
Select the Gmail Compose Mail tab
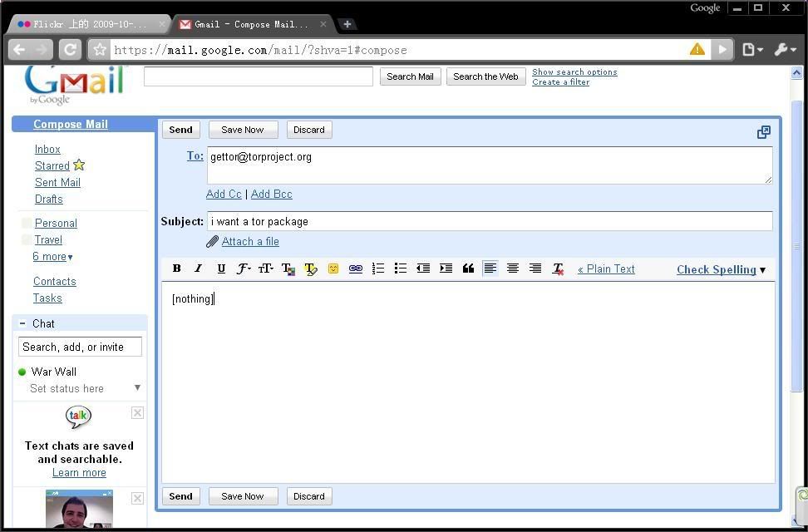tap(252, 24)
